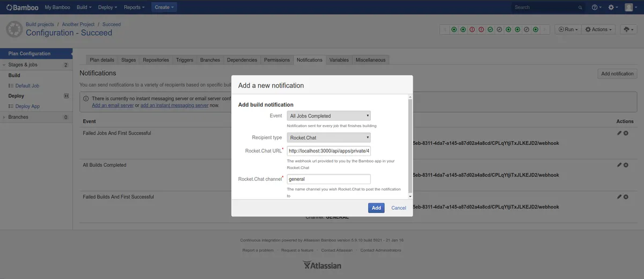Click the dialog's vertical scrollbar
Screen dimensions: 644x279
click(411, 146)
